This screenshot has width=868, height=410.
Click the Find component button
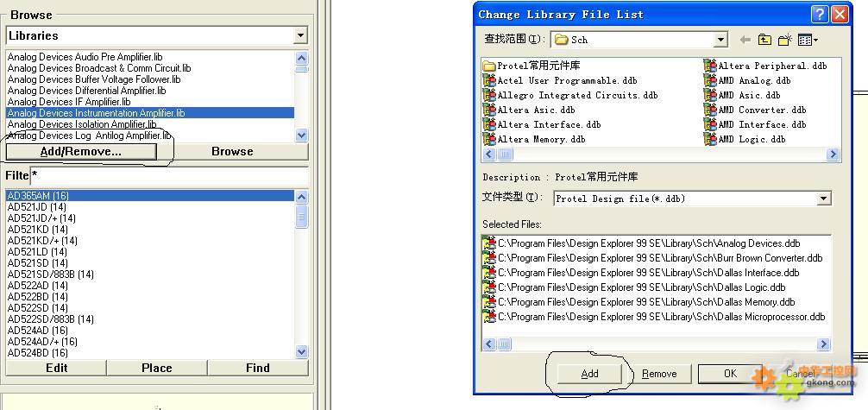[257, 368]
